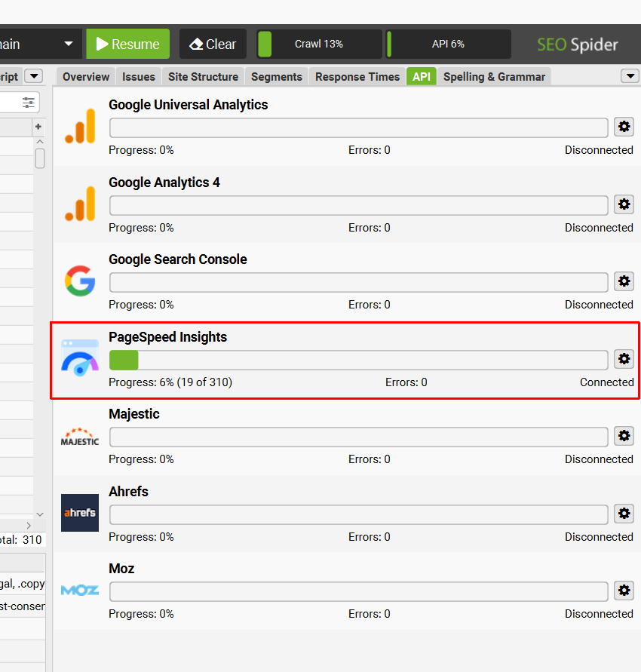Viewport: 641px width, 672px height.
Task: Click the 'Moz' heading text
Action: coord(121,568)
